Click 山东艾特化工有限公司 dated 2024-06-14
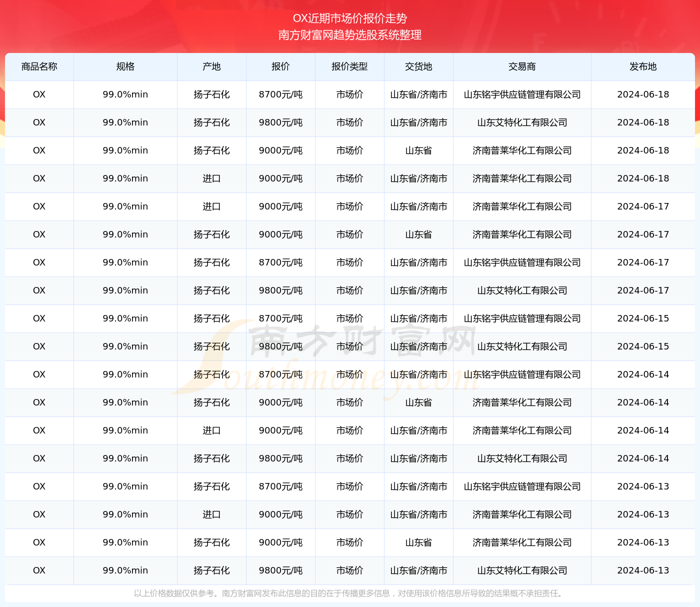This screenshot has height=607, width=700. pyautogui.click(x=522, y=458)
